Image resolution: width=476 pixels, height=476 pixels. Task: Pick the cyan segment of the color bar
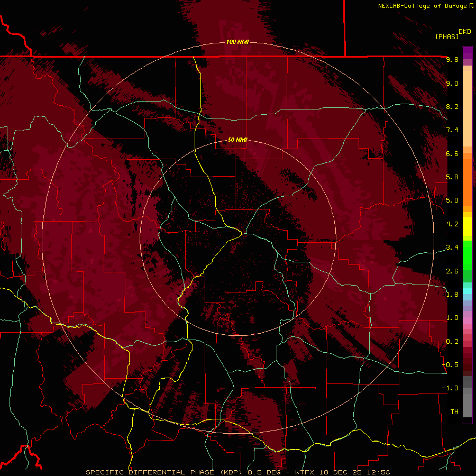point(467,291)
